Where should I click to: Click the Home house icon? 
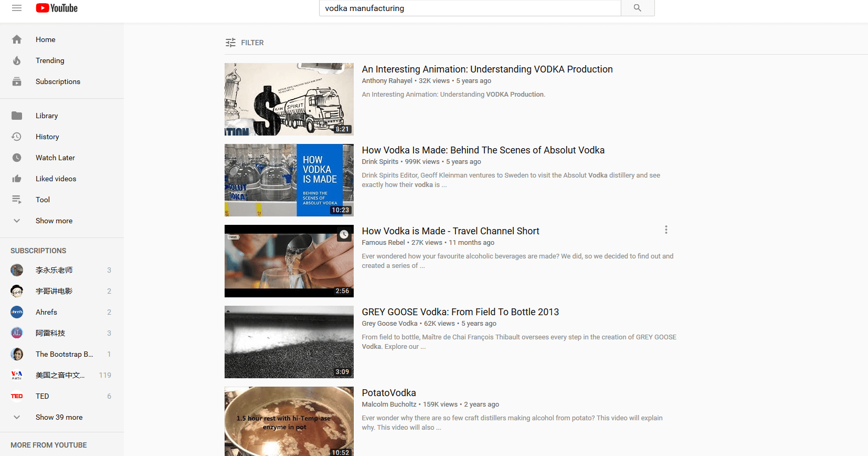(x=17, y=39)
